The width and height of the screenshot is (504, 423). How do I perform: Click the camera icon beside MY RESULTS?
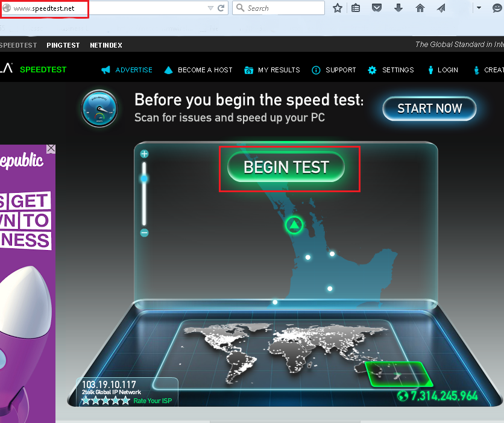[248, 70]
